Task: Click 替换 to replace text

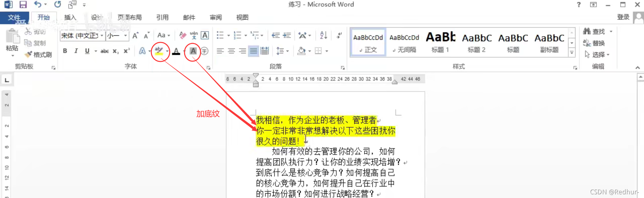Action: coord(594,43)
